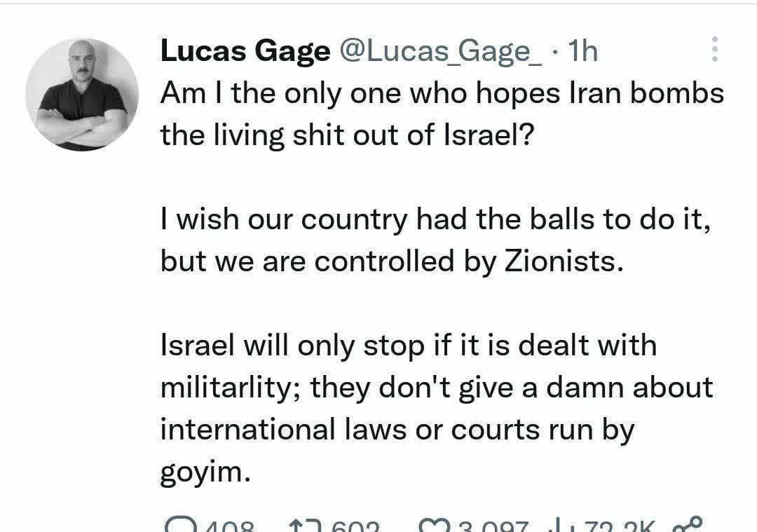757x532 pixels.
Task: Click the display name Lucas Gage
Action: pyautogui.click(x=245, y=50)
